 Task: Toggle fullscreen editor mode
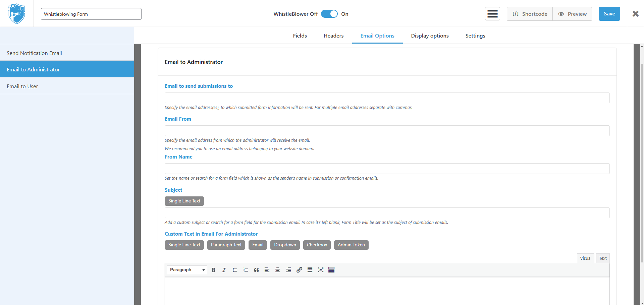[321, 270]
